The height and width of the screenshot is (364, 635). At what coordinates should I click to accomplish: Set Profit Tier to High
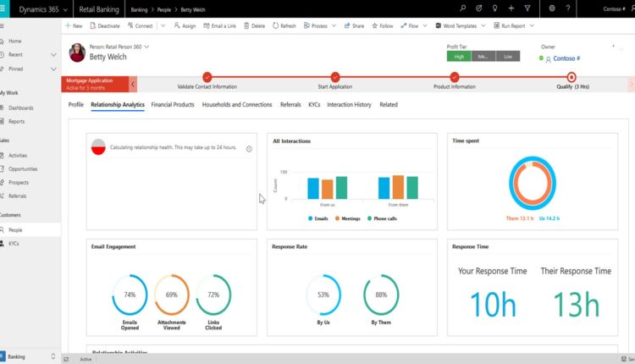pos(458,57)
